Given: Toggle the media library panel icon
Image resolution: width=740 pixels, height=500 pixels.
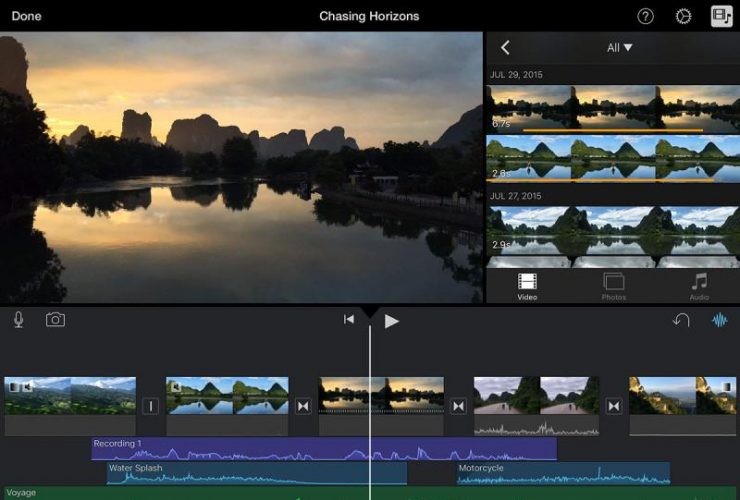Looking at the screenshot, I should [x=721, y=16].
